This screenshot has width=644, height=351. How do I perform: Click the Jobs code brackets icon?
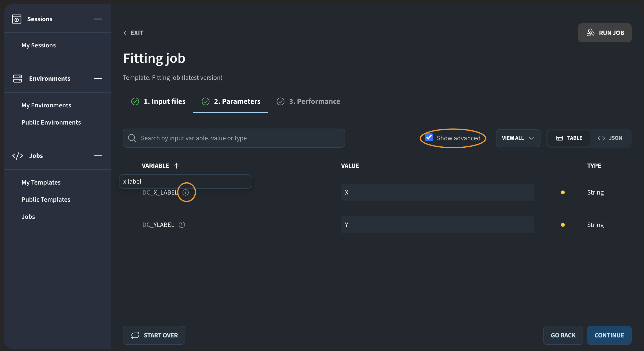[x=18, y=155]
